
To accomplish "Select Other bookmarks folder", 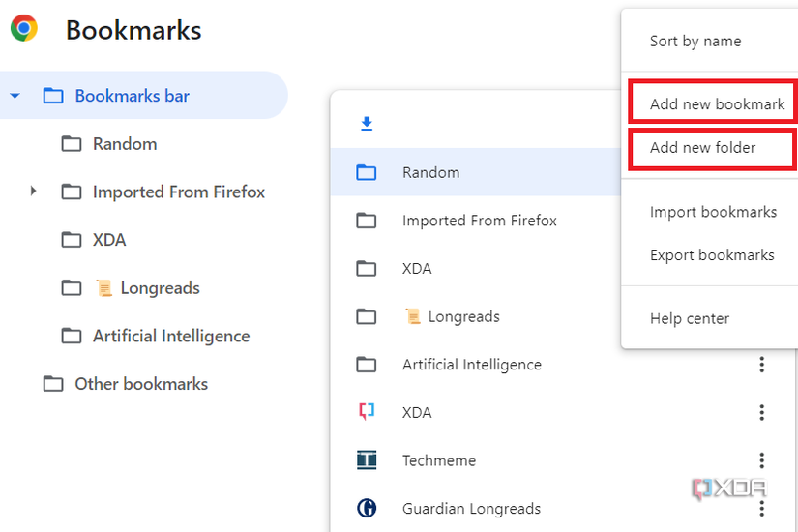I will click(141, 384).
